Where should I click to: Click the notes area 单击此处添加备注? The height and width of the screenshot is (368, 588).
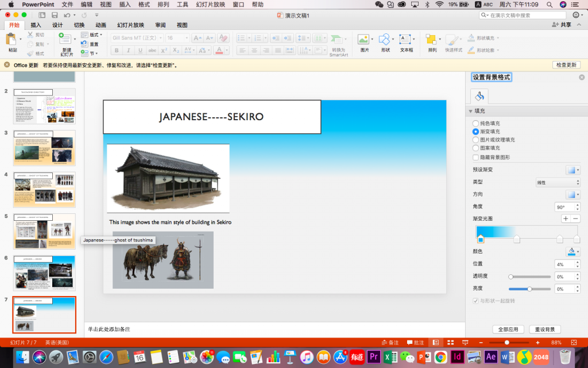(274, 329)
